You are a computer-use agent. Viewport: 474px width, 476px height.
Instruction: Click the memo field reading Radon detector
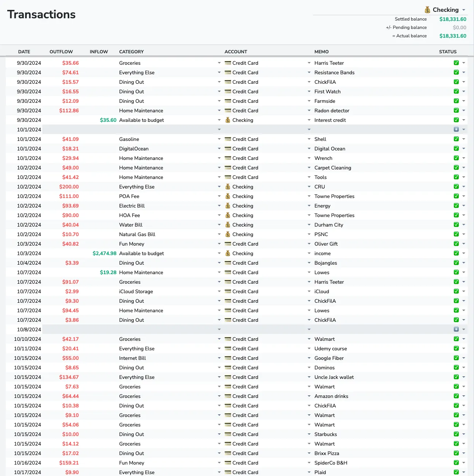(332, 110)
